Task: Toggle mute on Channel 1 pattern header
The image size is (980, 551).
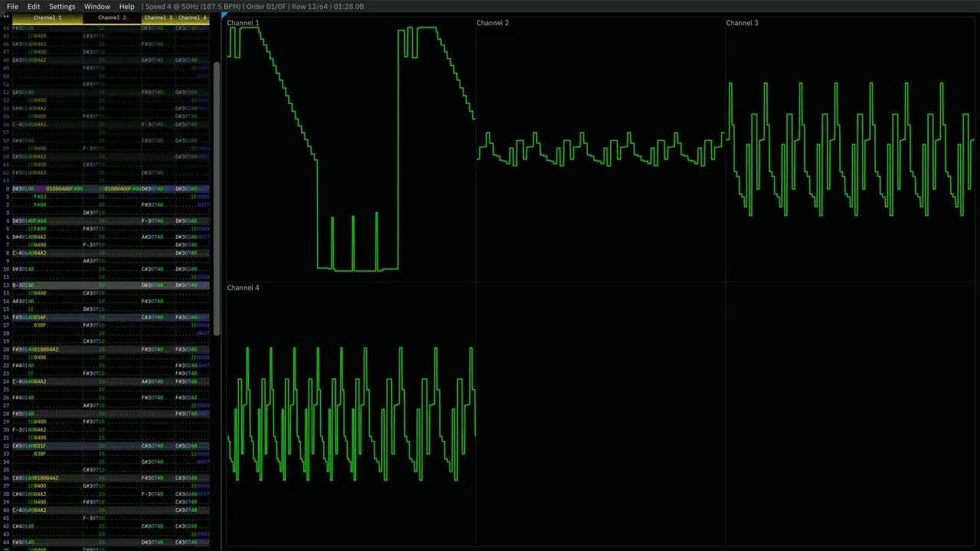Action: click(47, 18)
